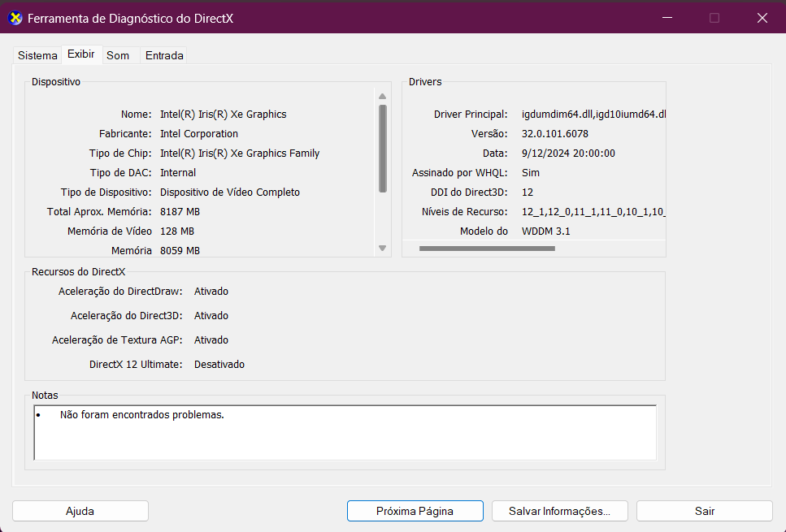The height and width of the screenshot is (532, 786).
Task: Click the DirectX 12 Ultimate label
Action: point(136,365)
